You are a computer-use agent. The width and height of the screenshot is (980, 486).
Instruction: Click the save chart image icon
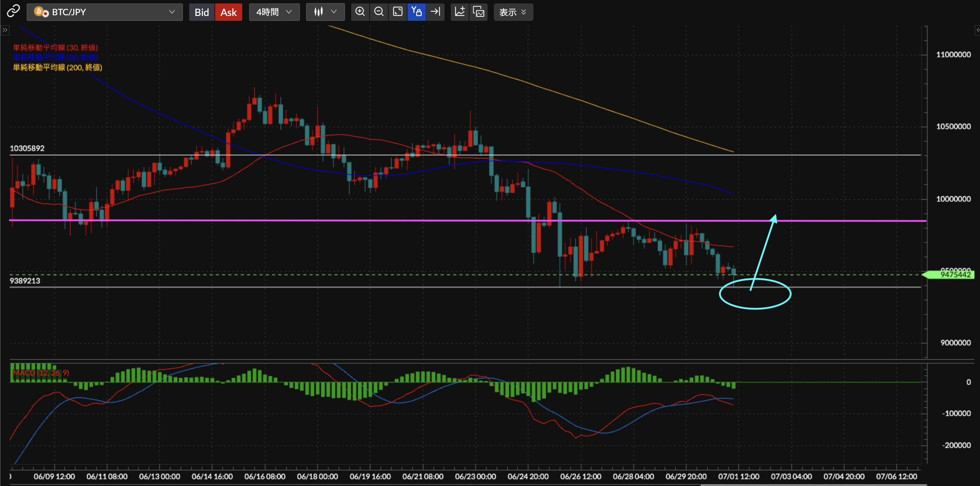click(479, 12)
